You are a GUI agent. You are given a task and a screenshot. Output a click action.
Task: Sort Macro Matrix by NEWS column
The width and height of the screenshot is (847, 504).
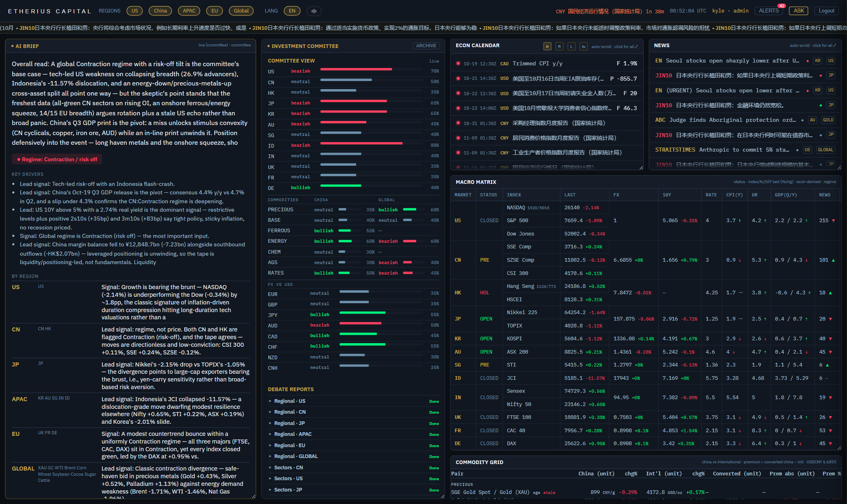pyautogui.click(x=825, y=195)
